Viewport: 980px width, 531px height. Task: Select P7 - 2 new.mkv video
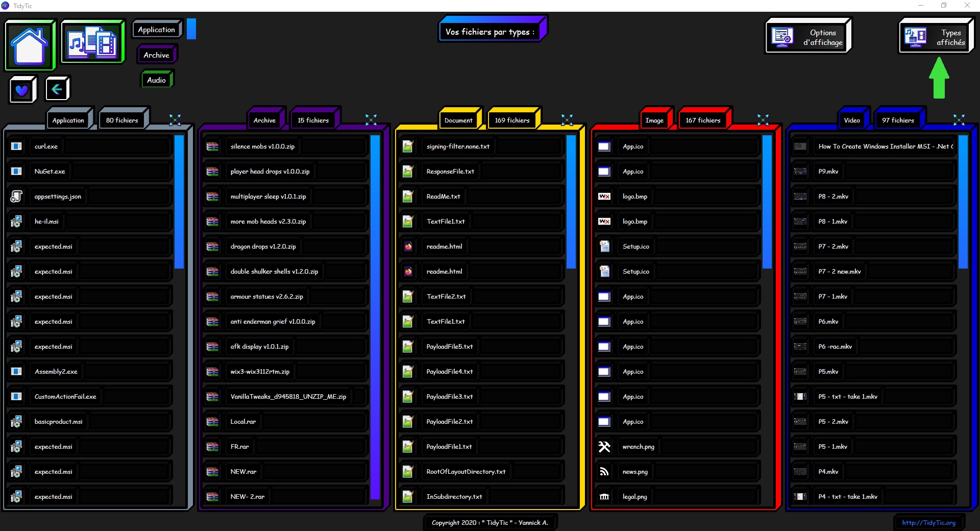[x=873, y=272]
